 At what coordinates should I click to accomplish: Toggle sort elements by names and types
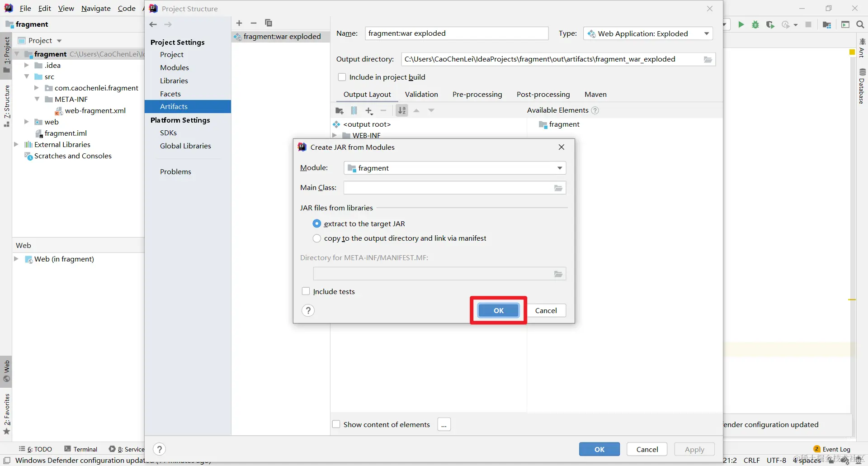(402, 110)
